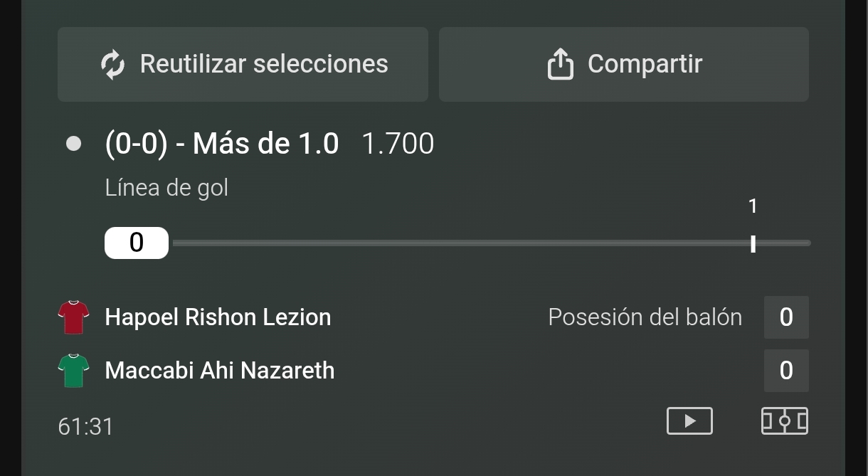
Task: Click the Reutilizar selecciones button
Action: coord(243,64)
